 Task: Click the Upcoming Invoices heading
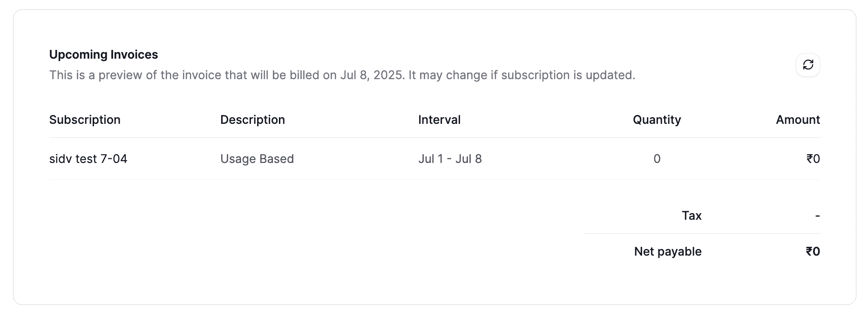[103, 54]
